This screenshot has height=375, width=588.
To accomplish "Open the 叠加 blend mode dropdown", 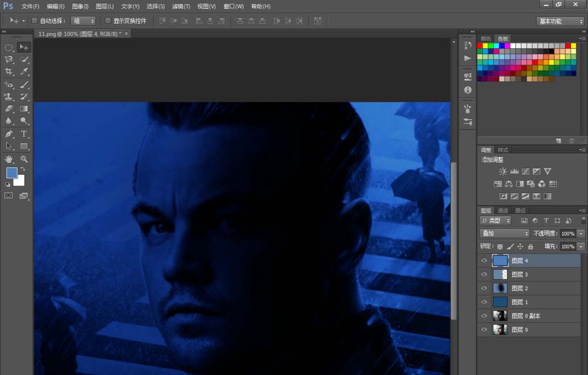I will 505,234.
